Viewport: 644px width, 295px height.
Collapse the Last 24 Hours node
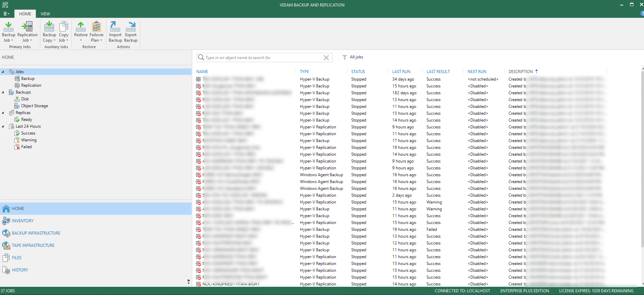coord(3,126)
